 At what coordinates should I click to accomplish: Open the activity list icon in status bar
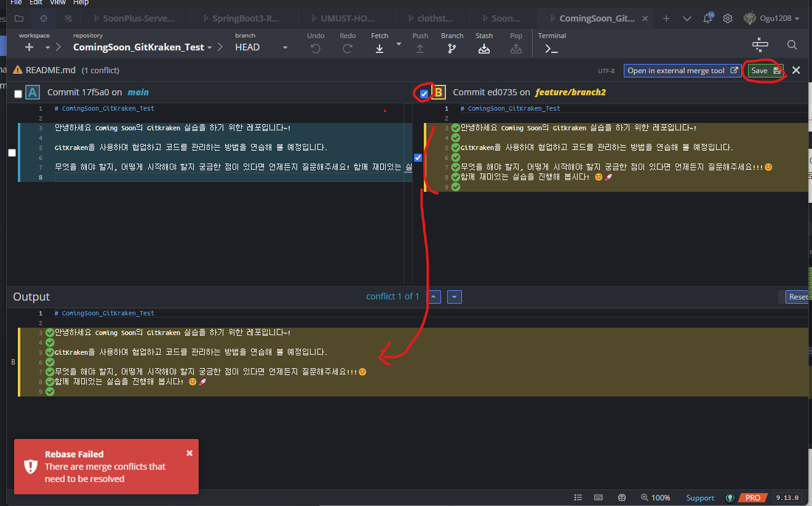(578, 497)
